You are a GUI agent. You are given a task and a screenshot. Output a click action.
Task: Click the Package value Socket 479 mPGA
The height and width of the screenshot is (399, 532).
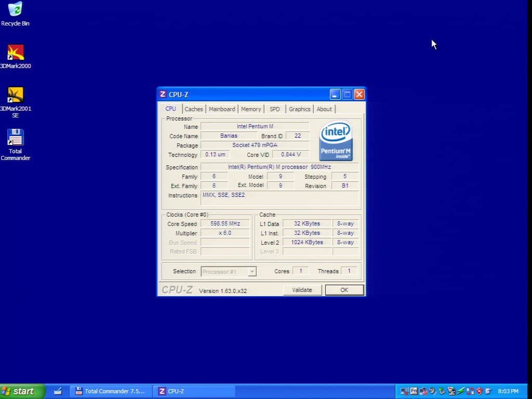tap(255, 145)
